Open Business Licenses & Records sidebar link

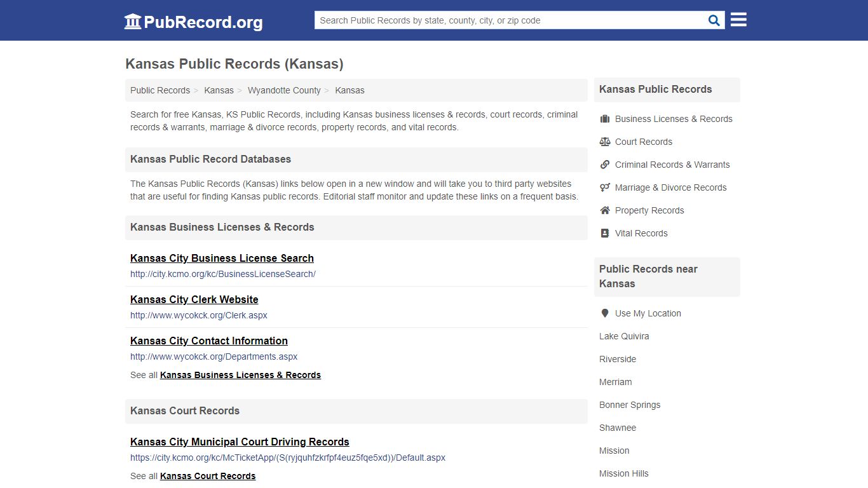click(674, 119)
